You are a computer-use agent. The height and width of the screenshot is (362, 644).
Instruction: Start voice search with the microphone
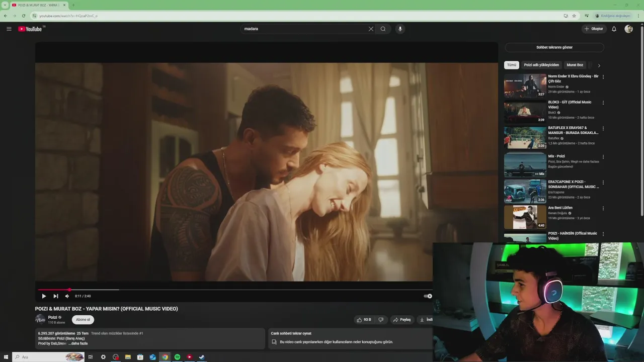tap(400, 29)
